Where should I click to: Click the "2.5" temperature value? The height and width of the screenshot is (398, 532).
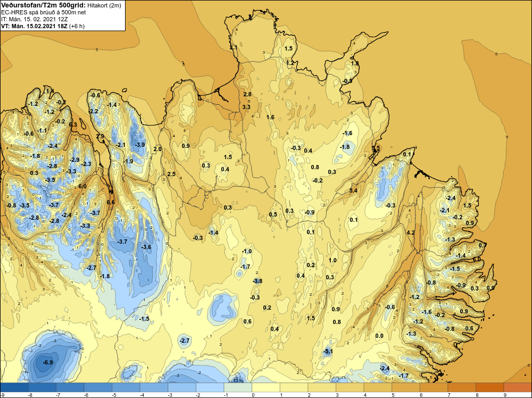tap(171, 174)
